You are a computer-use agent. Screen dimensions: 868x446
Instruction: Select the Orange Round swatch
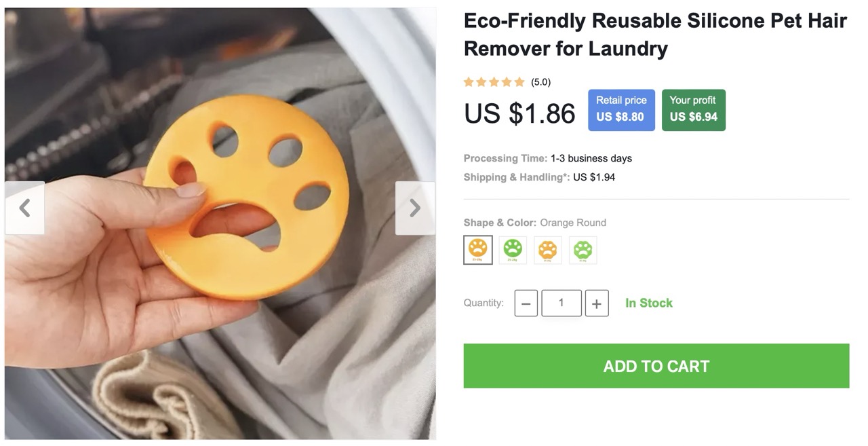coord(478,250)
